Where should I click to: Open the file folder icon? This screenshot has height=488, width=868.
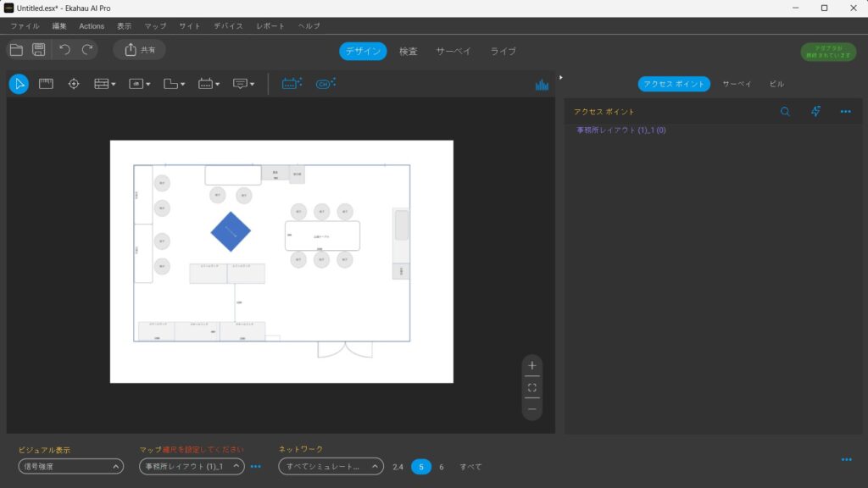click(x=16, y=50)
